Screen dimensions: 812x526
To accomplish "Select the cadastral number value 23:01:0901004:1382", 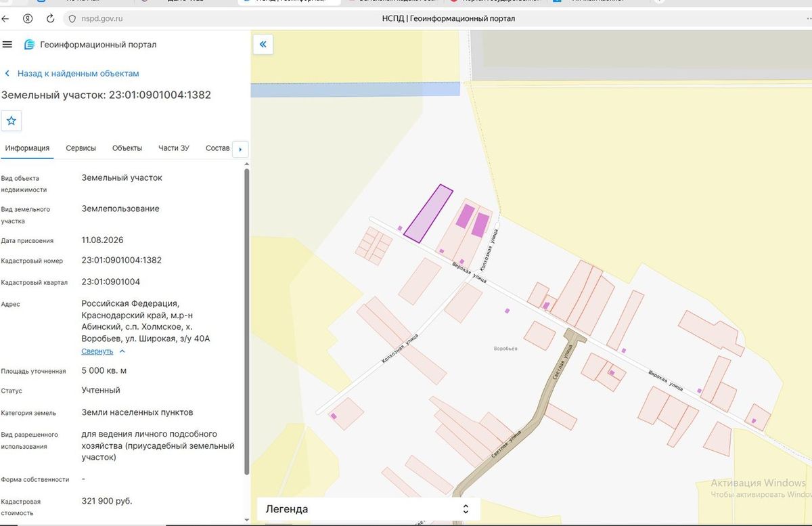I will point(122,260).
